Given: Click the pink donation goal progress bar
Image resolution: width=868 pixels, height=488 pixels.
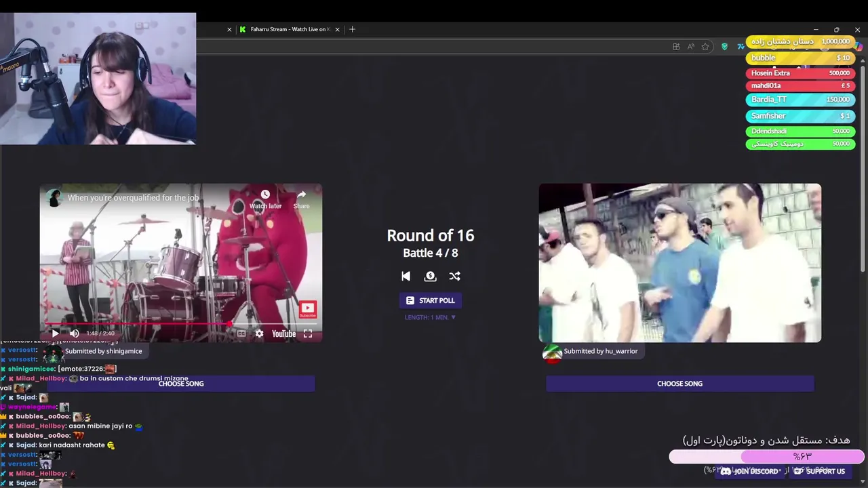Looking at the screenshot, I should click(766, 457).
